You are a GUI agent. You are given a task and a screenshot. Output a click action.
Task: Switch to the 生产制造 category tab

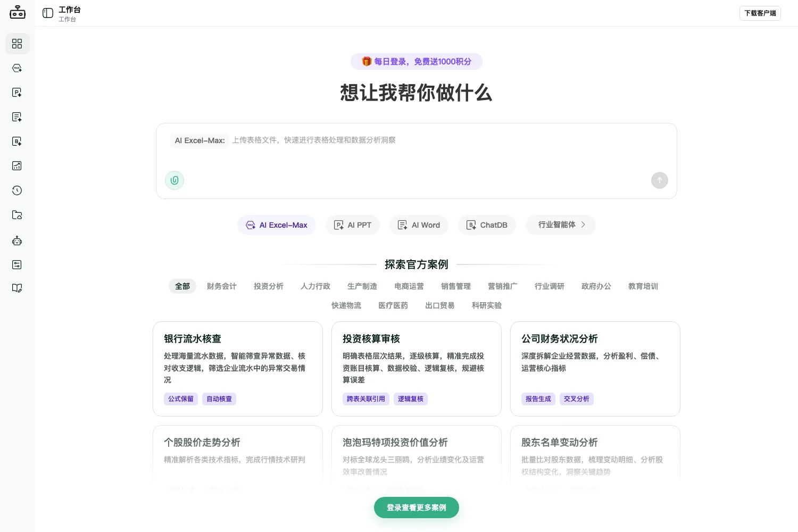pyautogui.click(x=362, y=286)
